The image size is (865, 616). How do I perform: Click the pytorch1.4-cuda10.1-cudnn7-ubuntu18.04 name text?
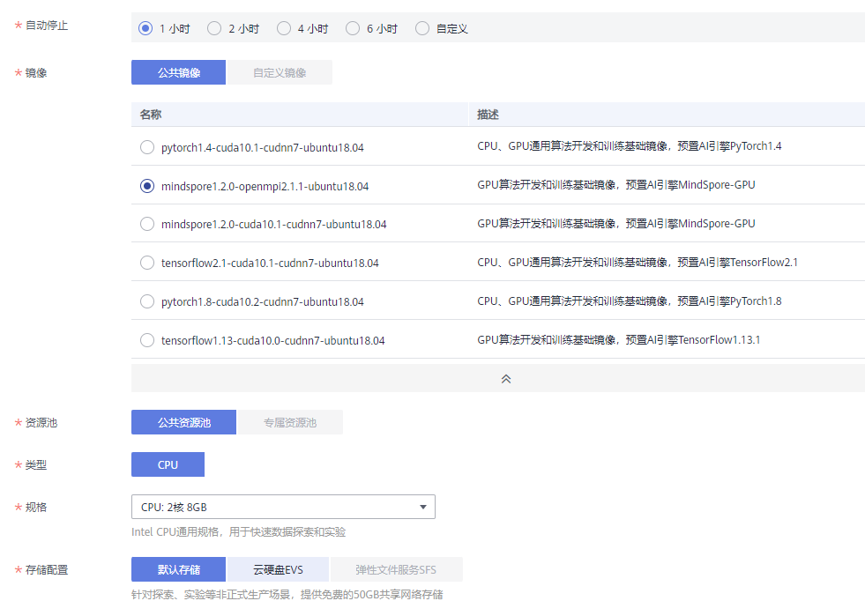[263, 148]
